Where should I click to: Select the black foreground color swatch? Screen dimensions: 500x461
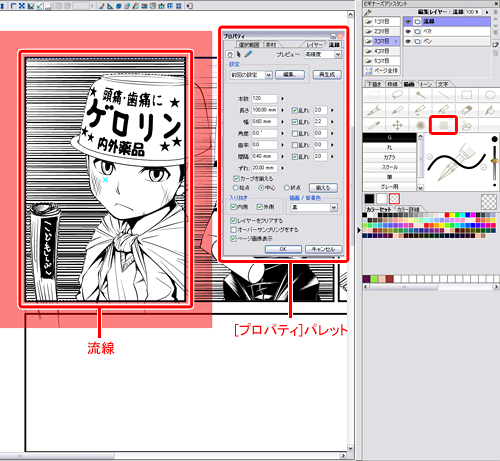tap(369, 199)
